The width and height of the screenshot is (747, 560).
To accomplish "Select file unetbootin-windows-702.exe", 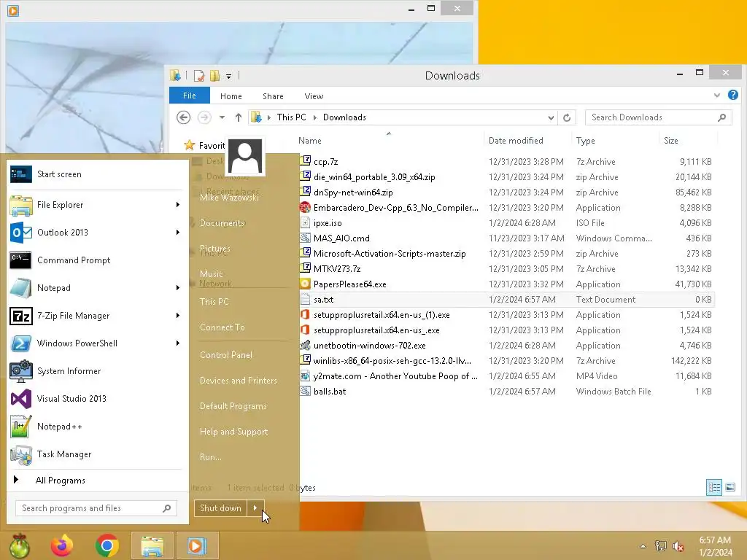I will click(x=370, y=345).
